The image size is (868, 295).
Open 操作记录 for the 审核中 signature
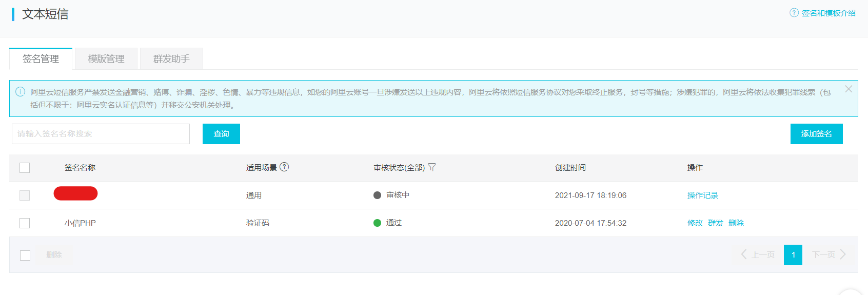703,195
